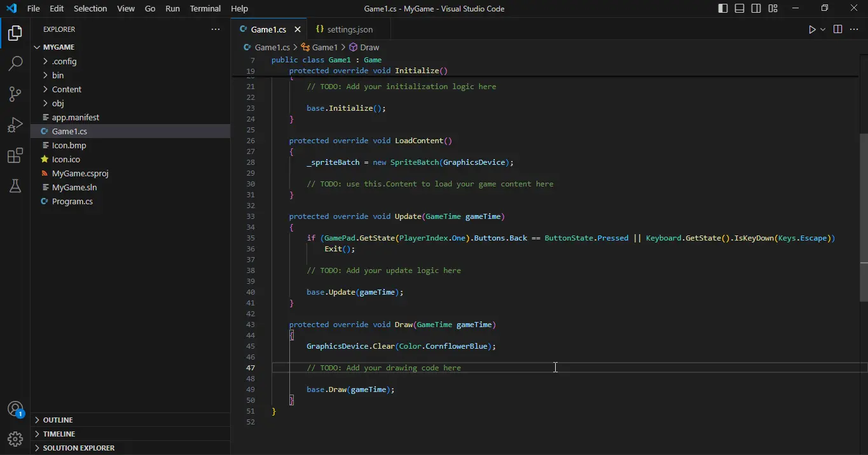Image resolution: width=868 pixels, height=455 pixels.
Task: Open the File menu
Action: [x=34, y=8]
